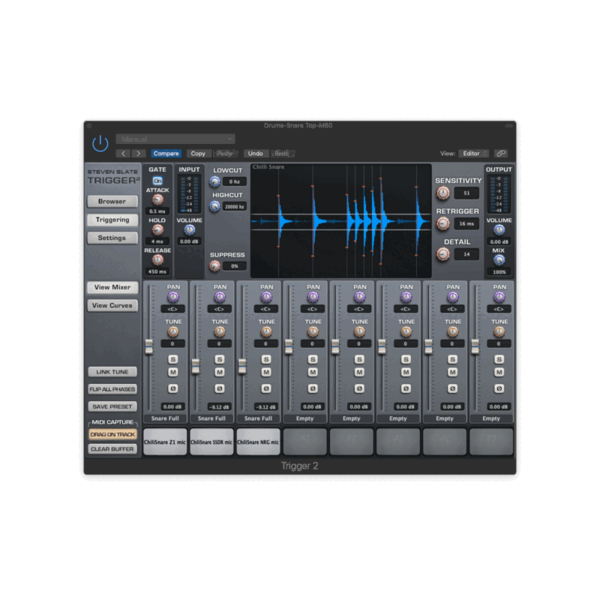Open the View Editor dropdown
This screenshot has width=600, height=600.
tap(474, 153)
